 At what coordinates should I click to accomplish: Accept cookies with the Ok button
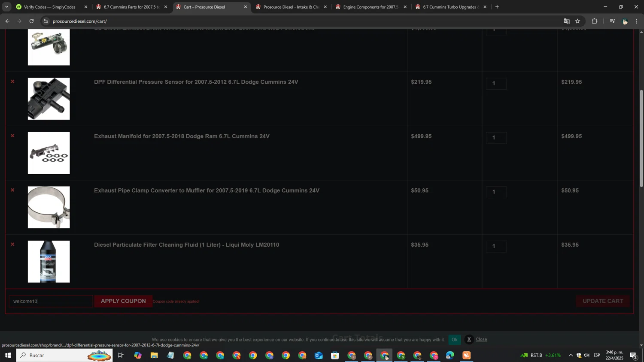tap(454, 339)
